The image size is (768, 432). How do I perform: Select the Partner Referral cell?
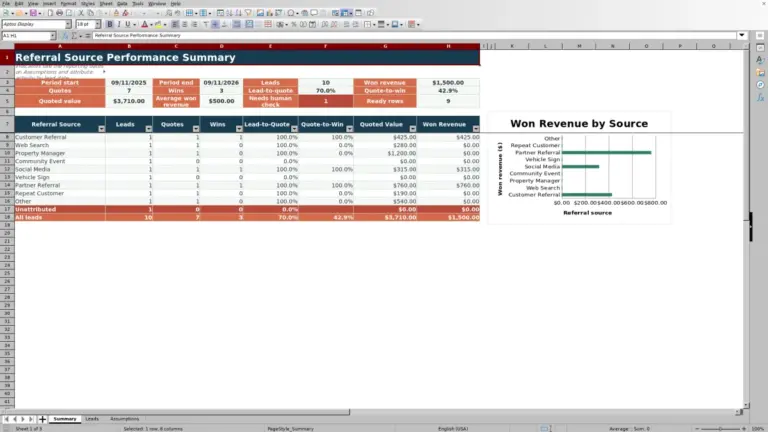(x=60, y=185)
